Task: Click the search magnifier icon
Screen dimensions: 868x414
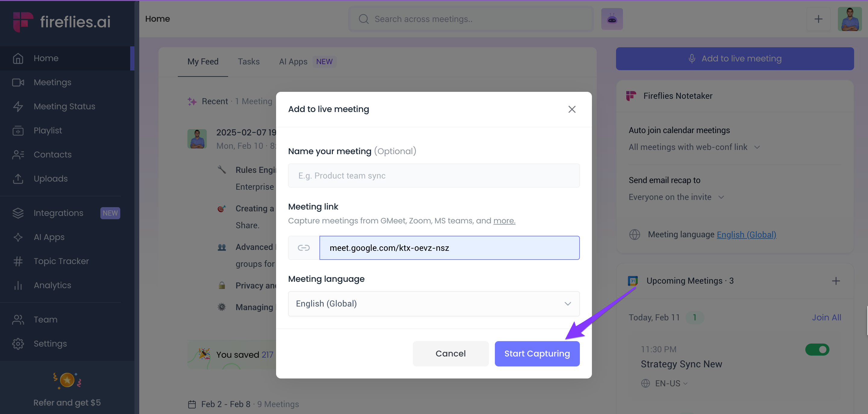Action: coord(363,19)
